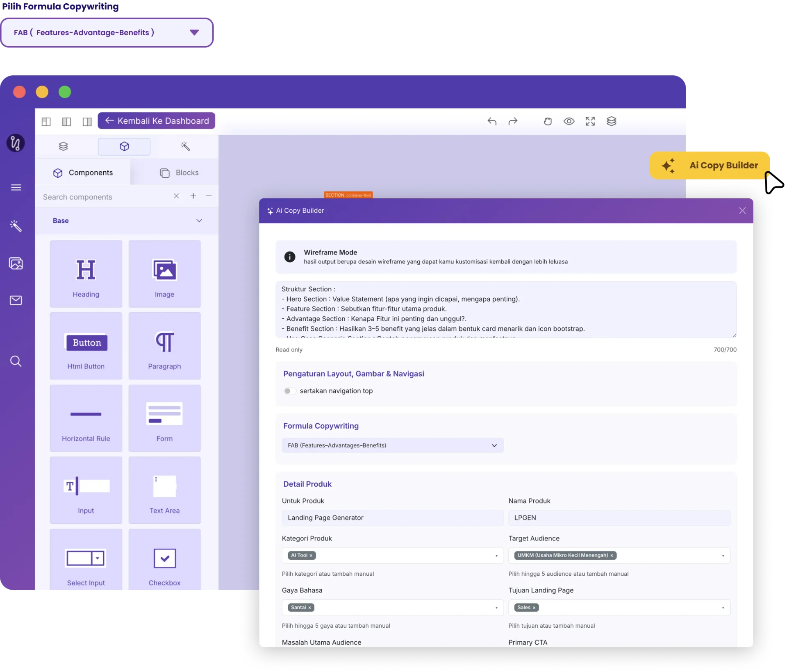The width and height of the screenshot is (787, 672).
Task: Toggle fullscreen mode icon
Action: (590, 121)
